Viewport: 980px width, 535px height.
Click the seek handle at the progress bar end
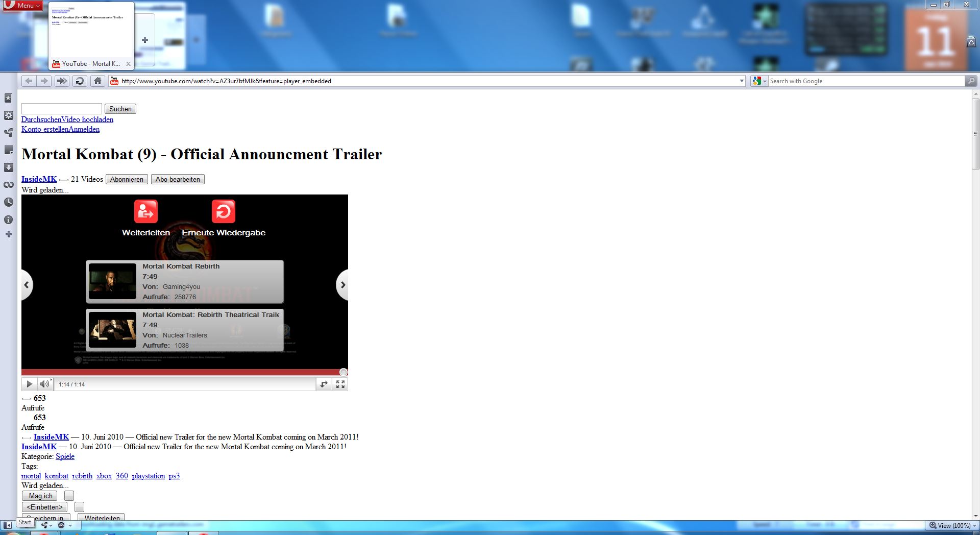tap(344, 372)
